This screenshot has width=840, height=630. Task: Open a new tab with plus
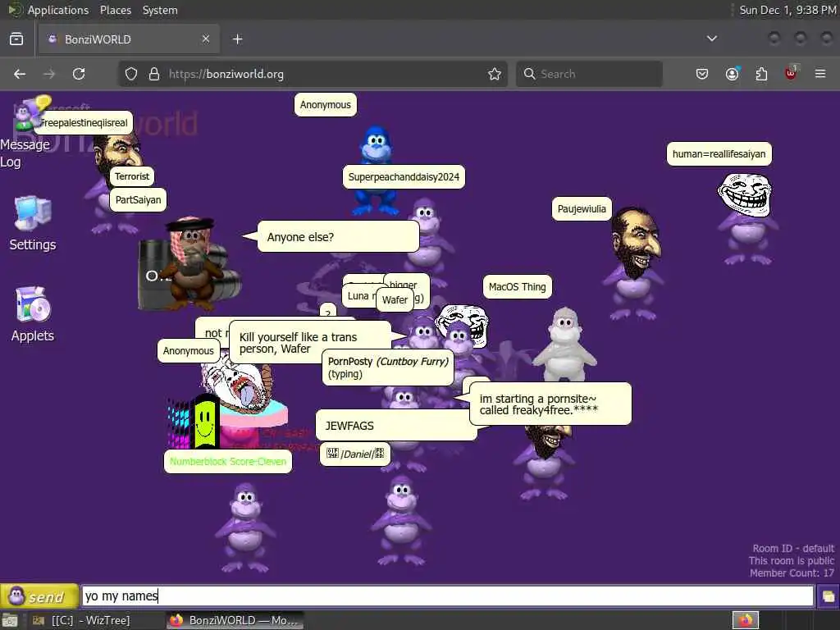[x=237, y=39]
